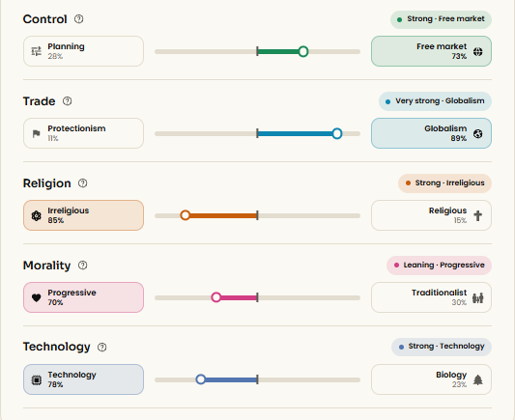Viewport: 515px width, 420px height.
Task: Click the earth icon in Globalism card
Action: click(478, 133)
